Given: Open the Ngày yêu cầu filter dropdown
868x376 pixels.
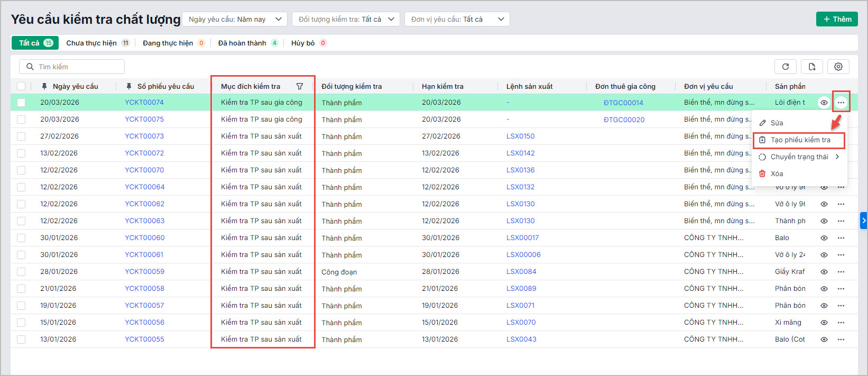Looking at the screenshot, I should pos(235,19).
